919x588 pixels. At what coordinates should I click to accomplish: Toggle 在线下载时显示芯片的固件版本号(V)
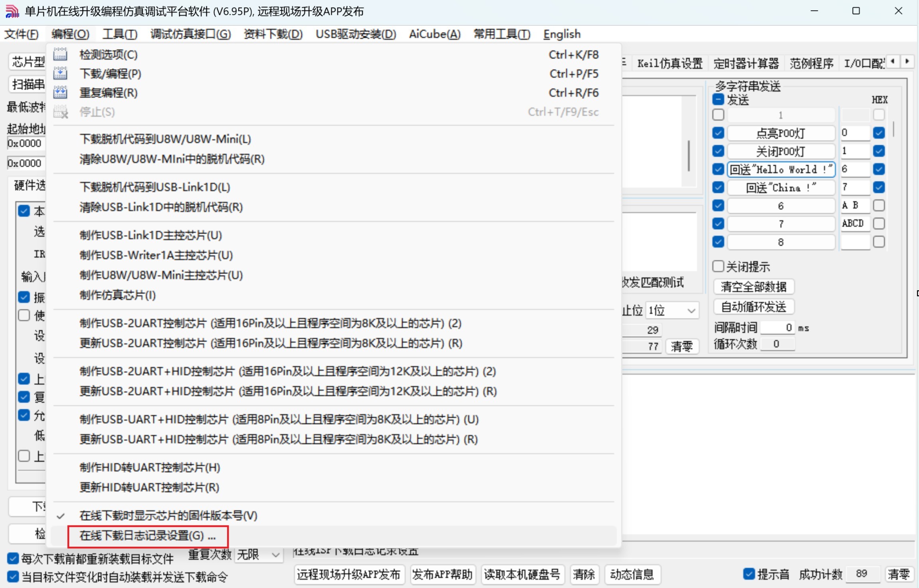point(333,515)
